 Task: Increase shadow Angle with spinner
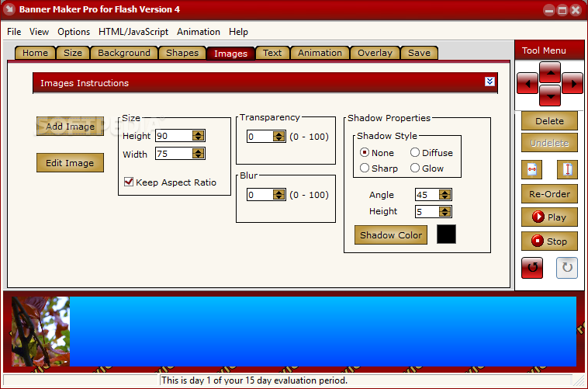(444, 192)
